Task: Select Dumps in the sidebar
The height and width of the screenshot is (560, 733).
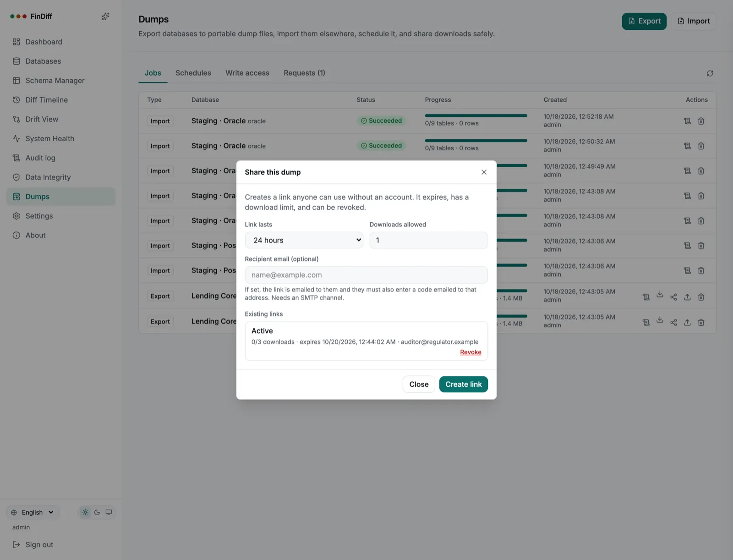Action: pyautogui.click(x=61, y=197)
